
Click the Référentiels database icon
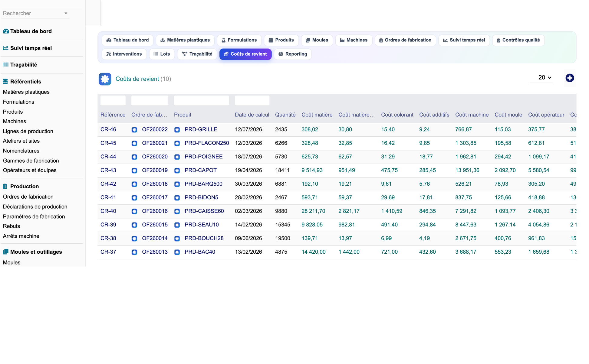click(5, 82)
